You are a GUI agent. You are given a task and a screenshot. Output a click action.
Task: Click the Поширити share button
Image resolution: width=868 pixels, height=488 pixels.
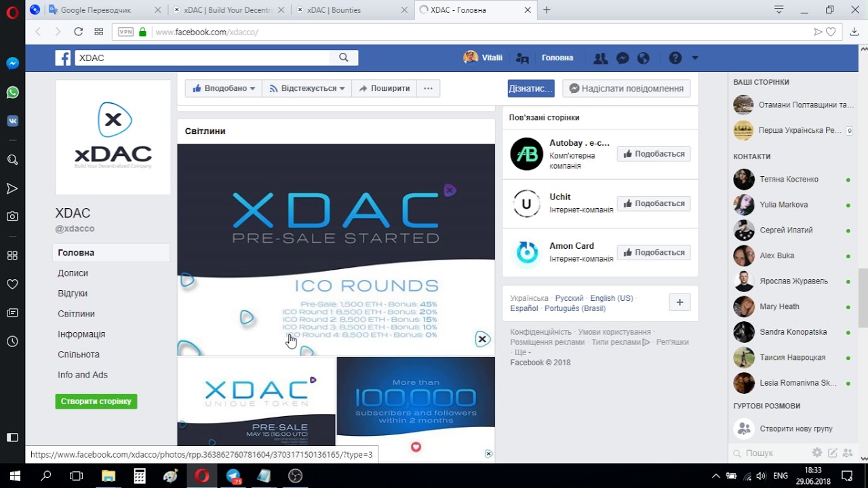pos(384,88)
